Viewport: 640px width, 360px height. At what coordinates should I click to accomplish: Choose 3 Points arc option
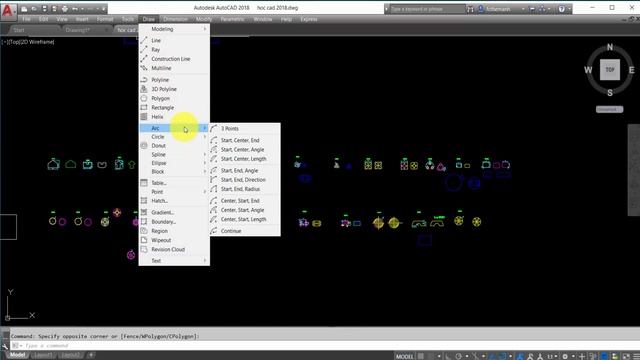[245, 129]
